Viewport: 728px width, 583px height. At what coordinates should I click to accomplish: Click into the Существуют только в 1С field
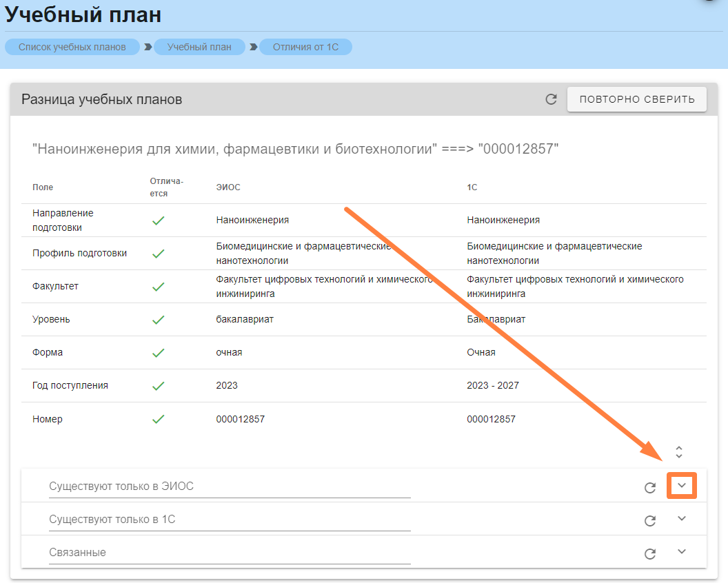click(x=229, y=520)
